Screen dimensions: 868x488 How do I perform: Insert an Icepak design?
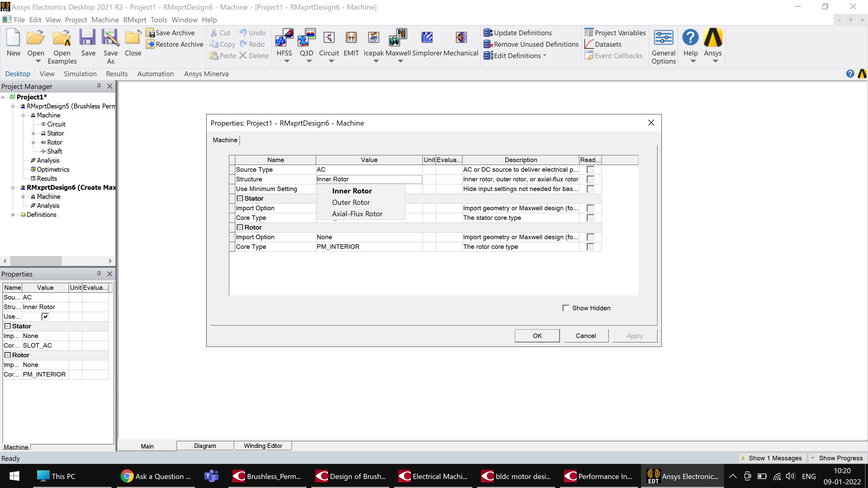coord(373,42)
